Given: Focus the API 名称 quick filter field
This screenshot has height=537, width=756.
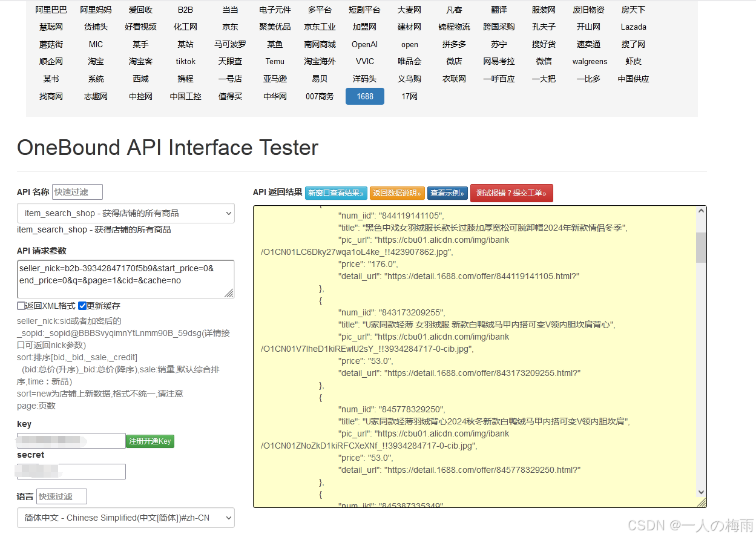Looking at the screenshot, I should (x=77, y=192).
